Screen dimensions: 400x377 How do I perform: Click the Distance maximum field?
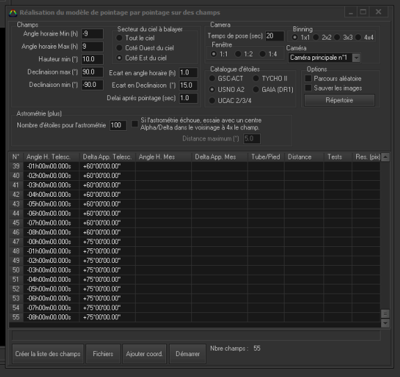click(252, 139)
